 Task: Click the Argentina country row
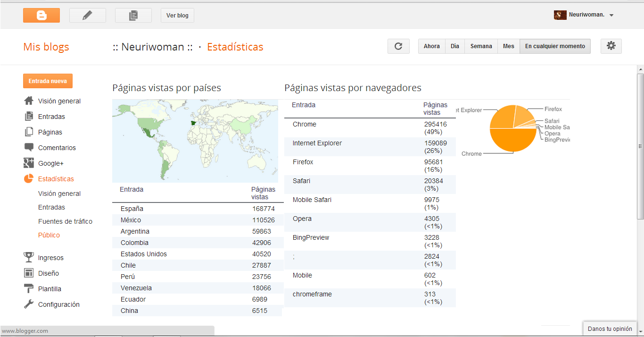pos(198,231)
